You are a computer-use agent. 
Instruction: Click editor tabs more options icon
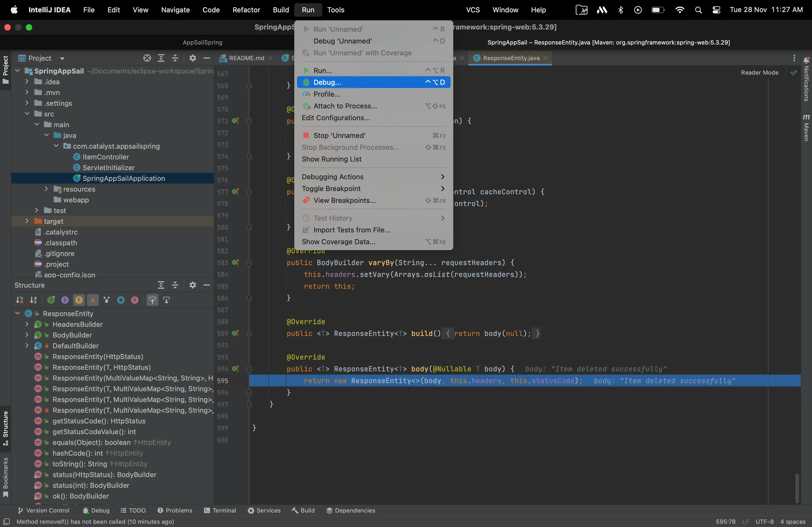794,58
